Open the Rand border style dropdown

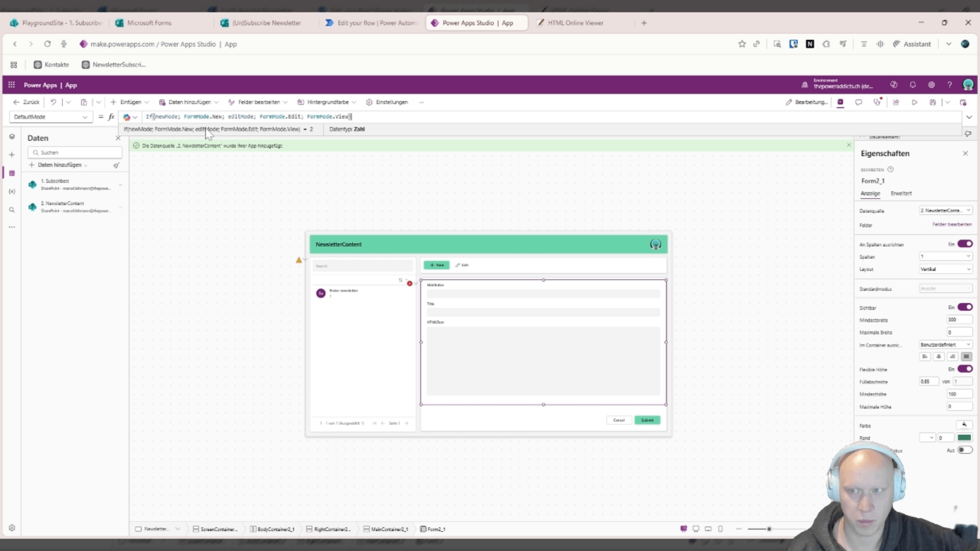point(927,438)
